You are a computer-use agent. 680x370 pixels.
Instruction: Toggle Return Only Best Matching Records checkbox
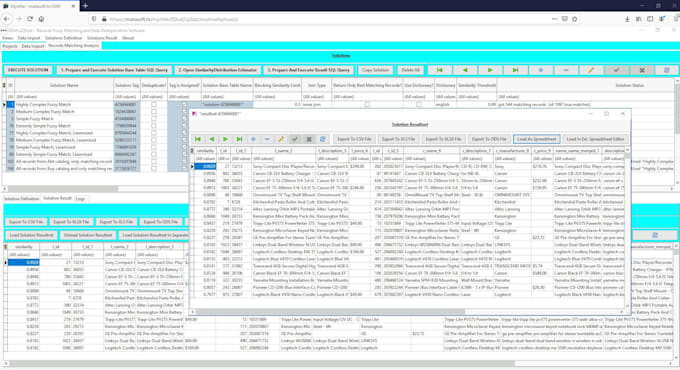point(367,105)
